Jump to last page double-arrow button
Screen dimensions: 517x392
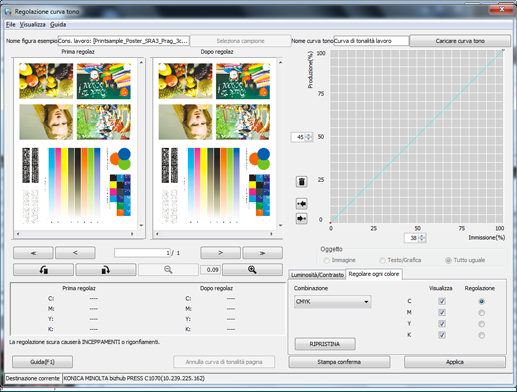click(x=262, y=253)
